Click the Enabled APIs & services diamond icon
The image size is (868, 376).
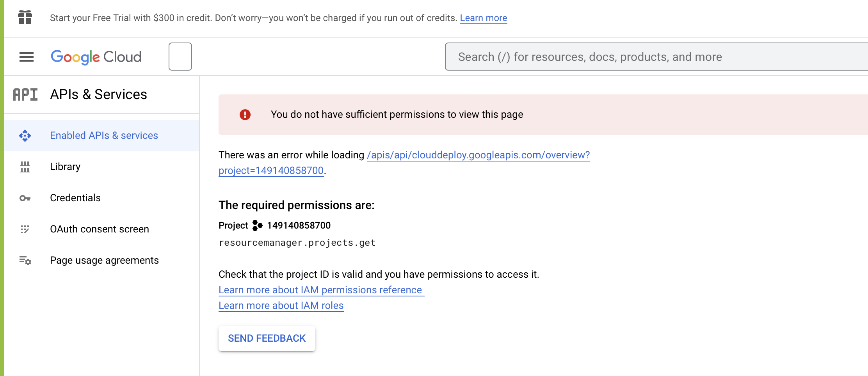25,136
